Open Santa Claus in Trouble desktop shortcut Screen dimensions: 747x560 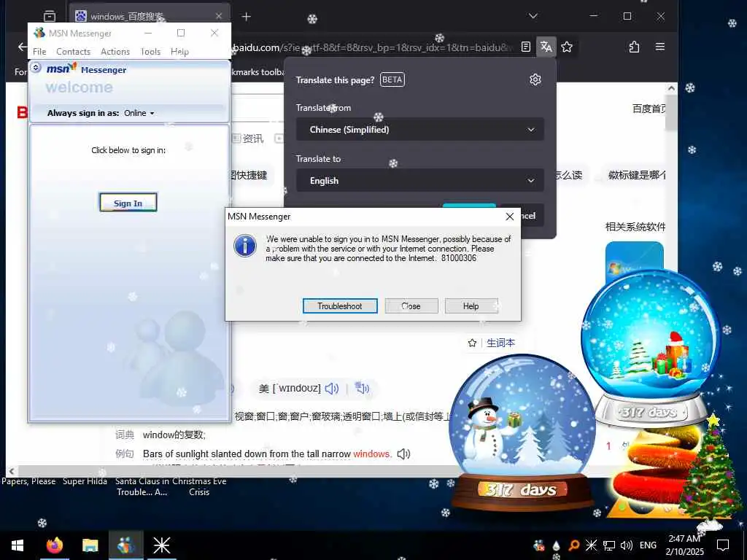142,486
